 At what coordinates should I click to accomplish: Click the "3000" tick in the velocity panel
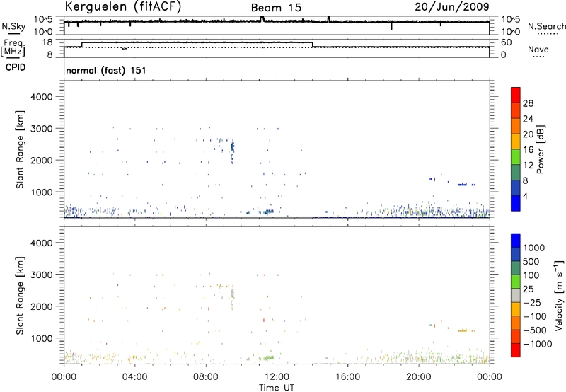(x=41, y=275)
